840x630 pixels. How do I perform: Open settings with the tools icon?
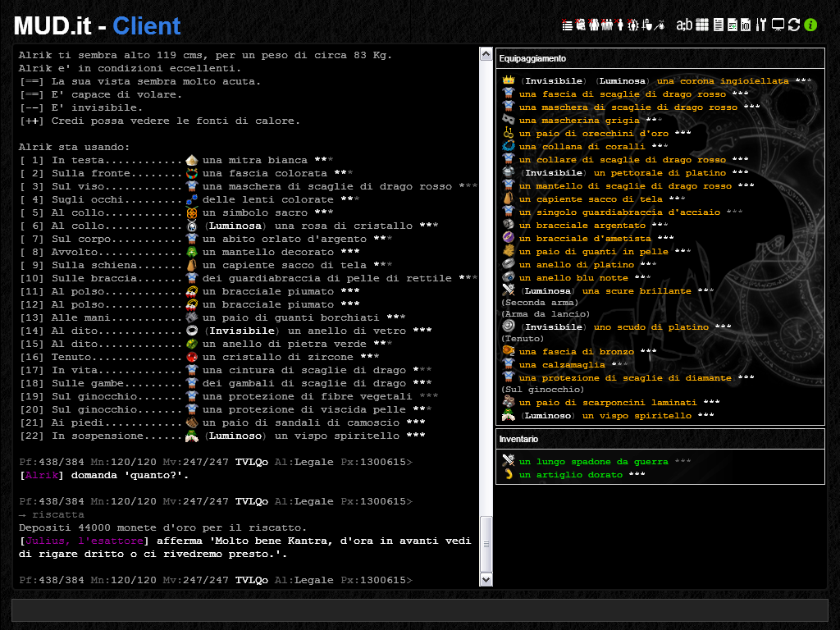[761, 25]
